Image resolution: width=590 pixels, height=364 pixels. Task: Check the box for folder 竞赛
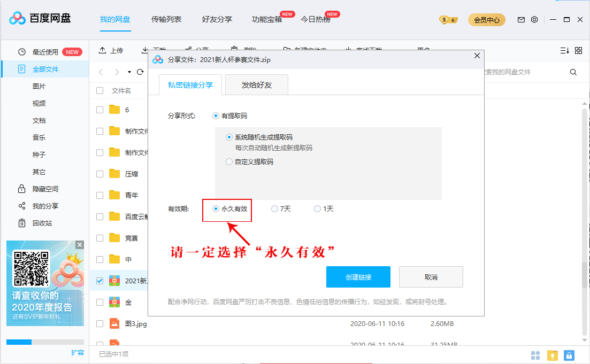(x=99, y=238)
